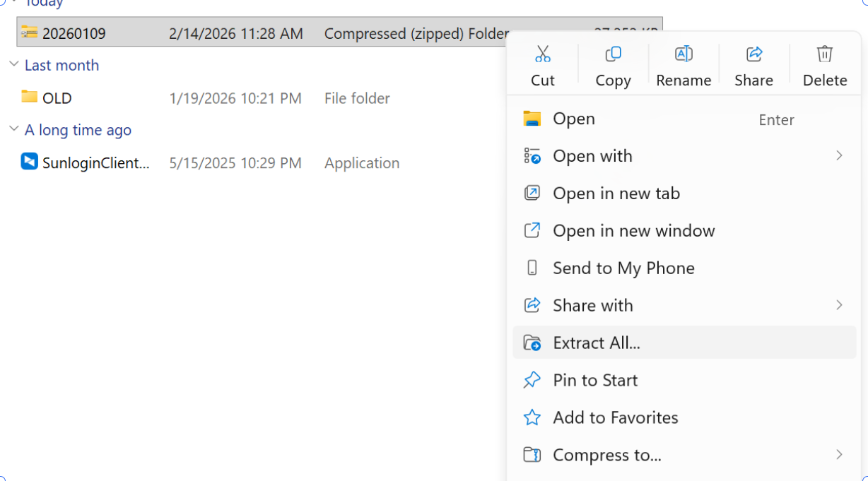Click the Share arrow icon
868x481 pixels.
coord(753,54)
